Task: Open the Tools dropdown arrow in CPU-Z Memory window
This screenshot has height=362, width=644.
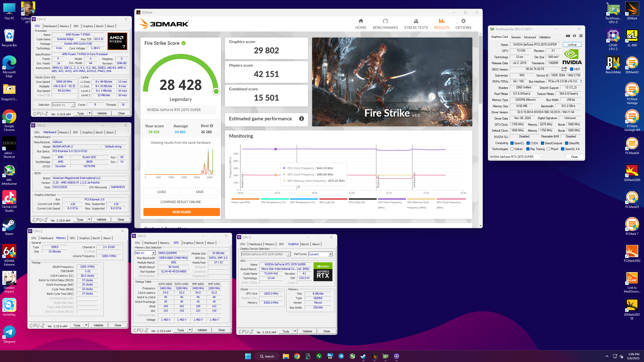Action: point(86,325)
